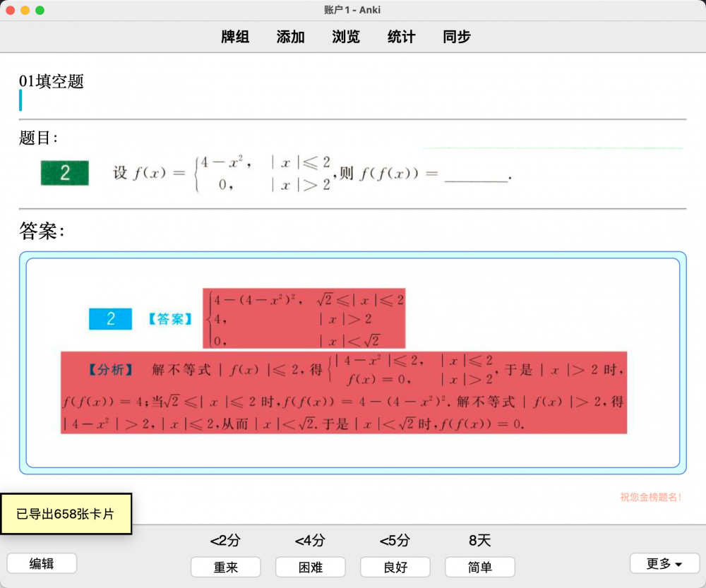Viewport: 706px width, 588px height.
Task: Click the red piecewise answer formula image
Action: 304,318
